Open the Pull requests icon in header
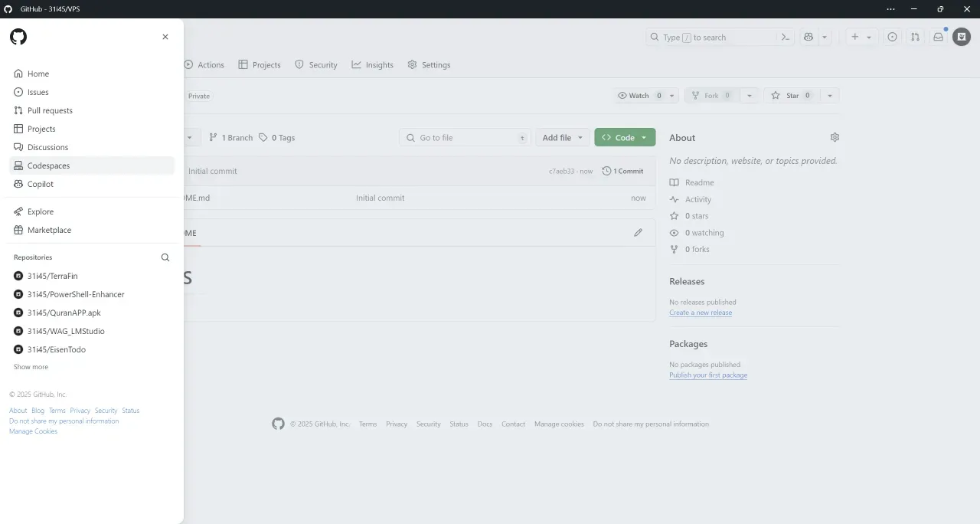Viewport: 980px width, 524px height. 915,37
